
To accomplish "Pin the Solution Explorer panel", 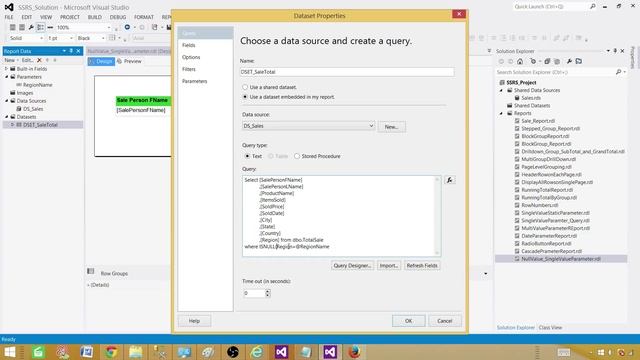I will (x=615, y=51).
